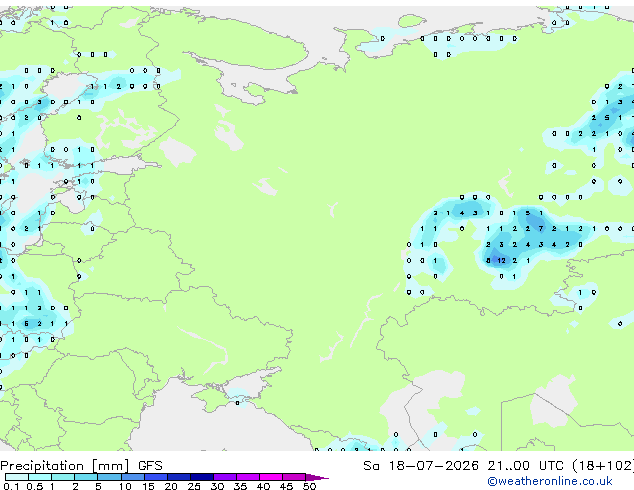Click the legend swatch between 45 and 50
634x490 pixels.
[x=294, y=477]
